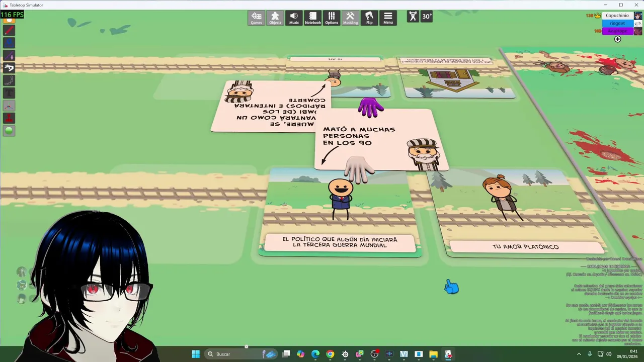
Task: Show hidden system tray icons
Action: tap(579, 354)
